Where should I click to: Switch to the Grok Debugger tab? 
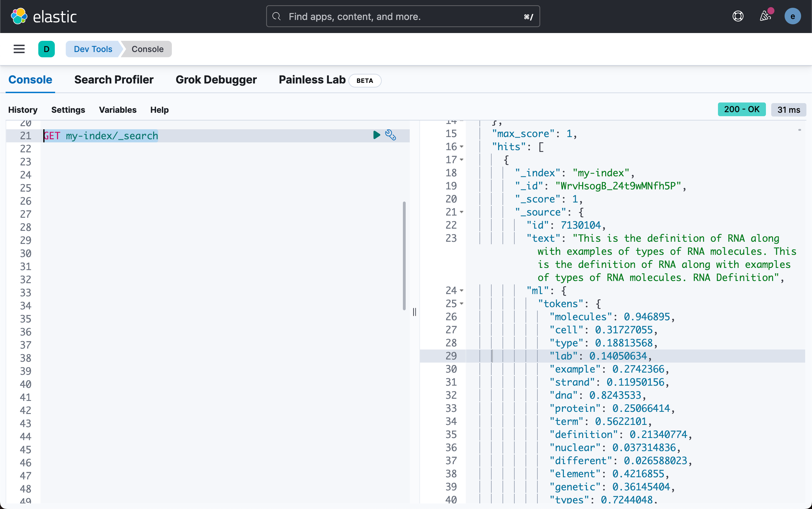click(216, 80)
